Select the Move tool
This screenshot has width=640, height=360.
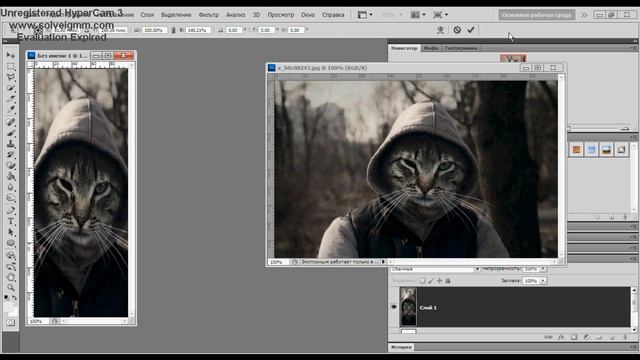tap(11, 55)
